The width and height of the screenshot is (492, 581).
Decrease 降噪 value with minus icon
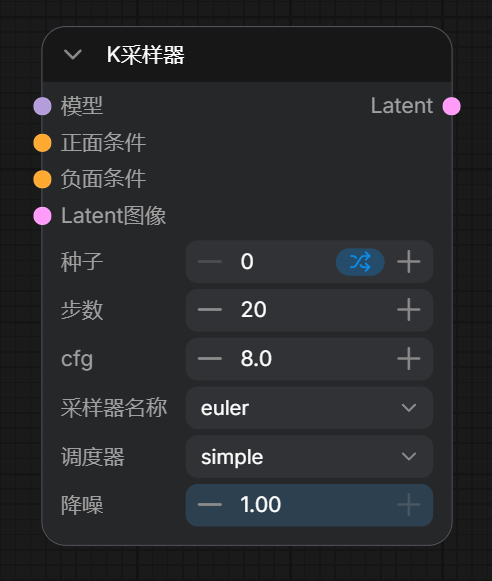pos(210,505)
